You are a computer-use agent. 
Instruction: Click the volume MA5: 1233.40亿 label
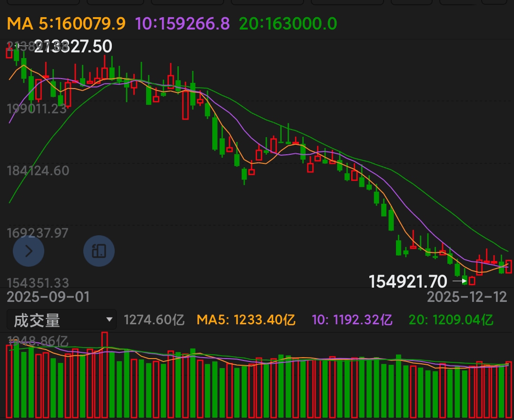point(246,320)
